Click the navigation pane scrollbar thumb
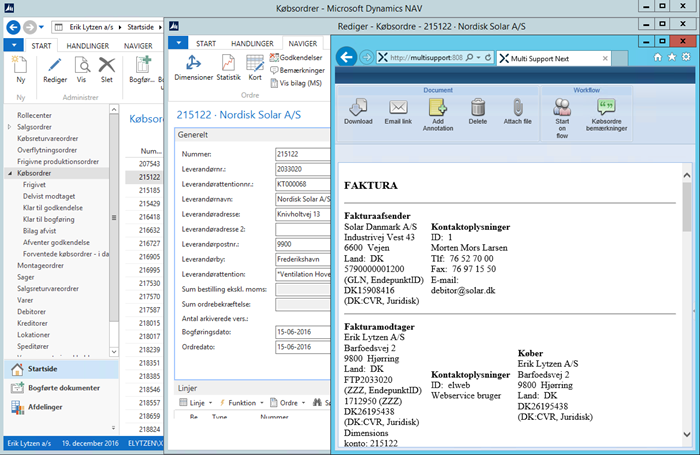Screen dimensions: 700x455 click(114, 217)
